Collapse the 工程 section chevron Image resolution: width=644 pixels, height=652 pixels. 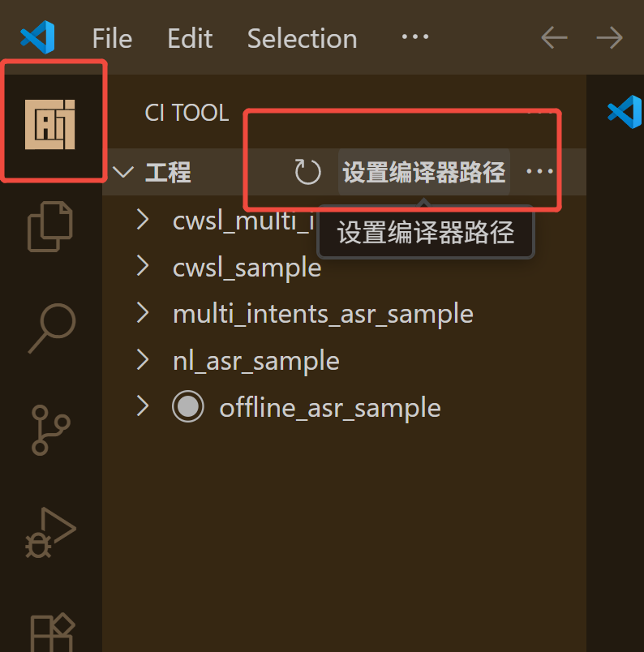click(123, 172)
